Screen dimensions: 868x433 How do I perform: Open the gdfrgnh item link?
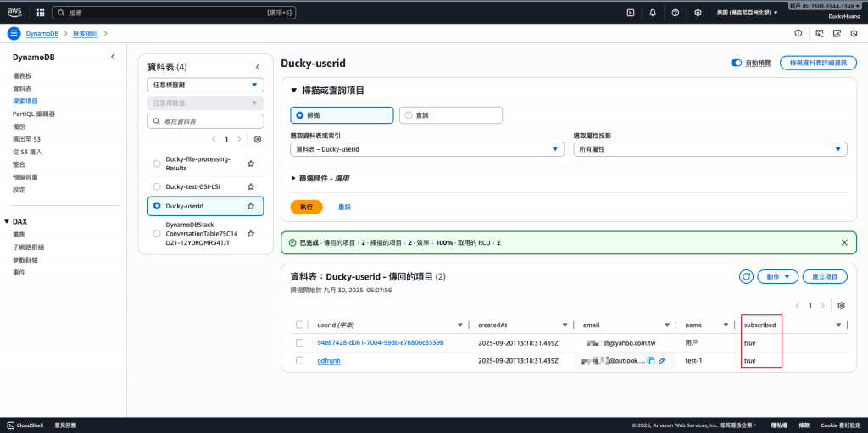pyautogui.click(x=329, y=360)
